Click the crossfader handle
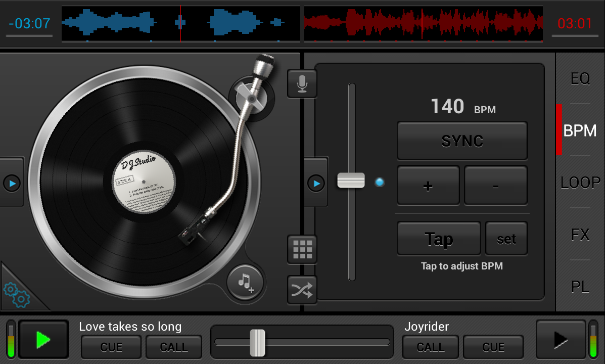 click(x=257, y=343)
